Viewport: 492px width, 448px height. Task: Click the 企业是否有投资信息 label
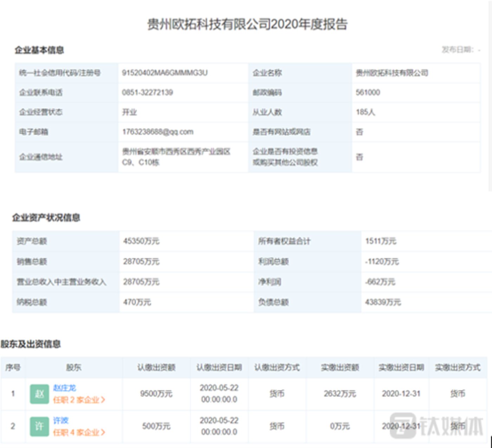(285, 151)
